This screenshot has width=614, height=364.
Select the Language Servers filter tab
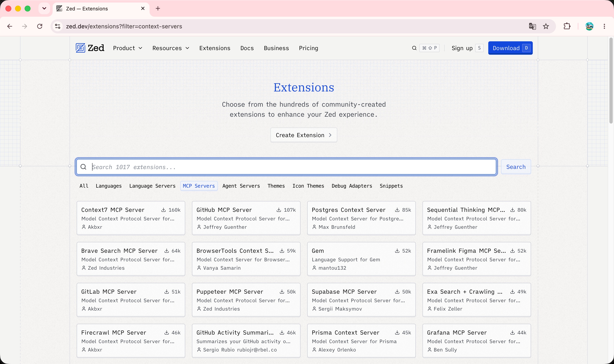click(x=152, y=186)
